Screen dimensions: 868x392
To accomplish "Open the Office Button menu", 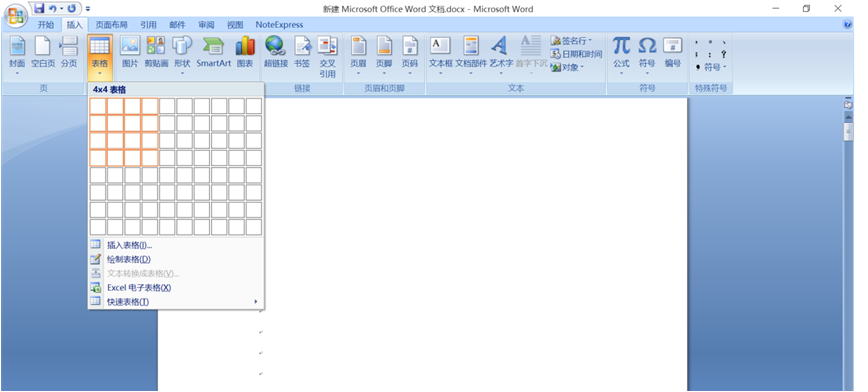I will tap(16, 16).
